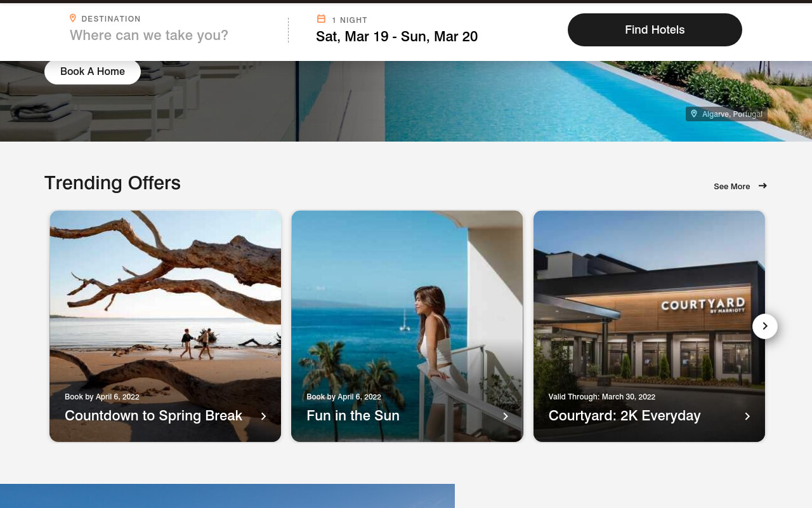This screenshot has width=812, height=508.
Task: Click the Find Hotels button
Action: pyautogui.click(x=655, y=30)
